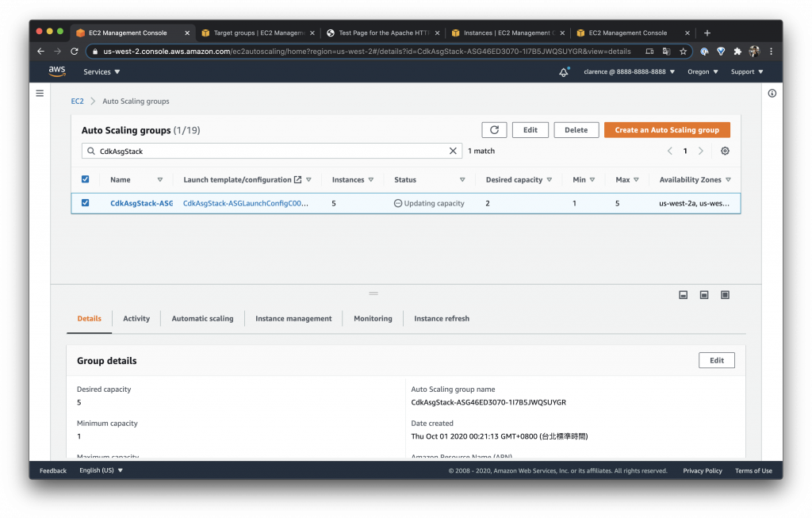Open a new browser tab
The image size is (812, 518).
[x=707, y=33]
